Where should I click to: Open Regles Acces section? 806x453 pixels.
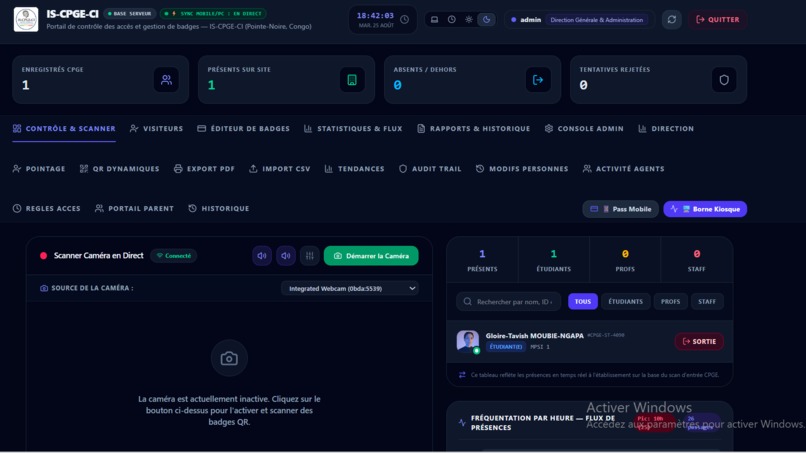tap(46, 208)
